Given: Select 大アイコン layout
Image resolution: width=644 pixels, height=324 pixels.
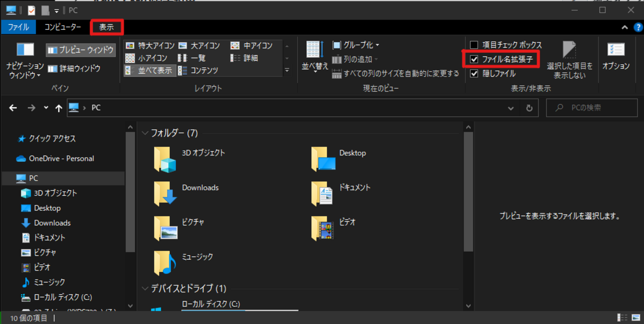Looking at the screenshot, I should (x=199, y=46).
